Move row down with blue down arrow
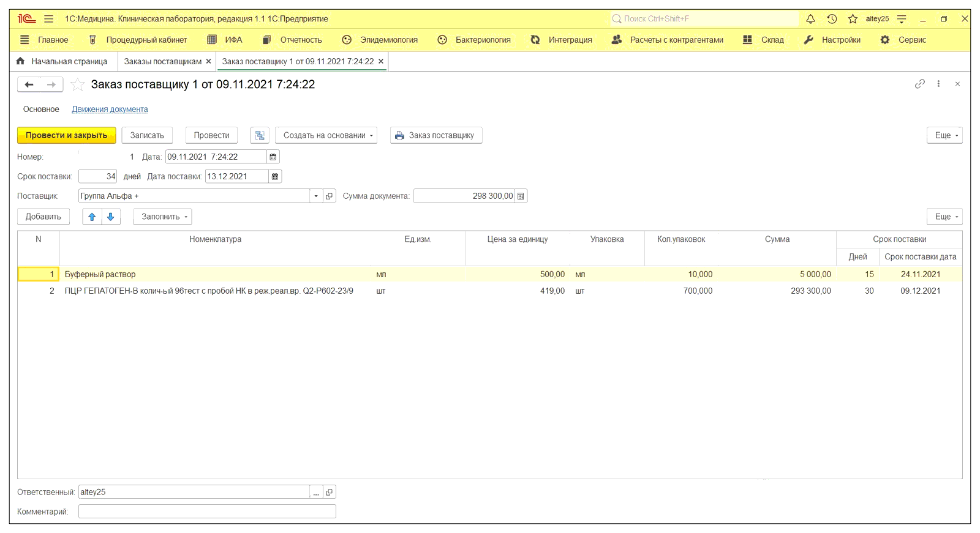 (111, 217)
